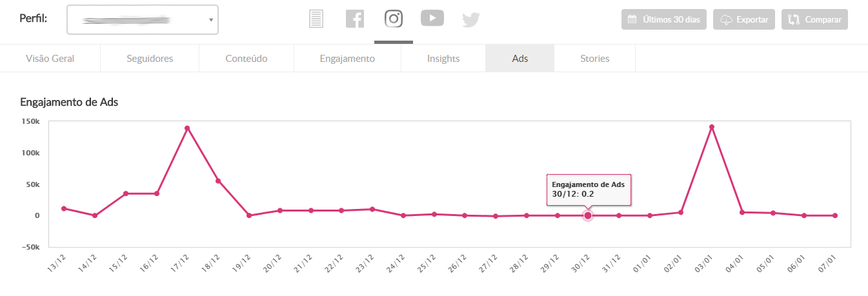Click the calendar icon on Últimos 30 dias

click(632, 19)
